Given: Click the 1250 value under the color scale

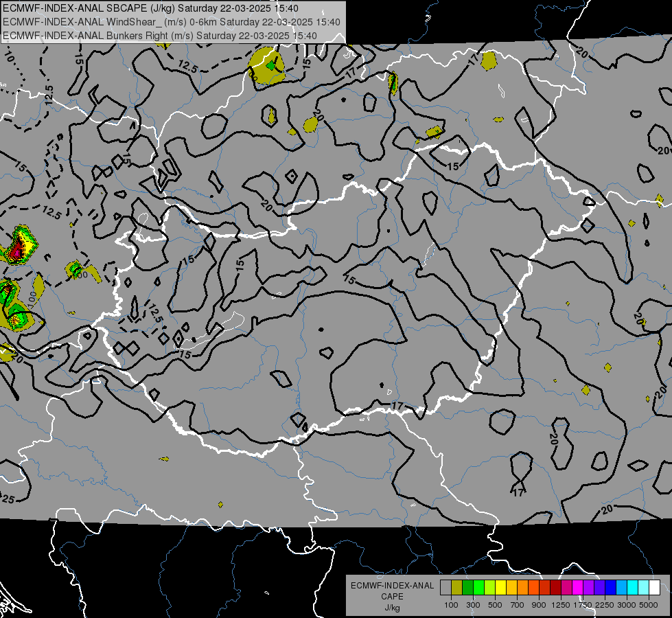Looking at the screenshot, I should click(x=561, y=605).
